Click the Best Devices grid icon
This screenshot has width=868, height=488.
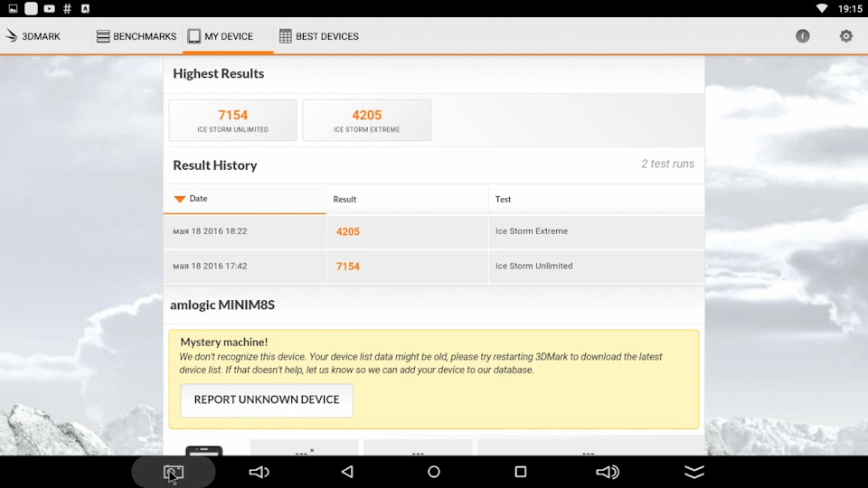[285, 36]
